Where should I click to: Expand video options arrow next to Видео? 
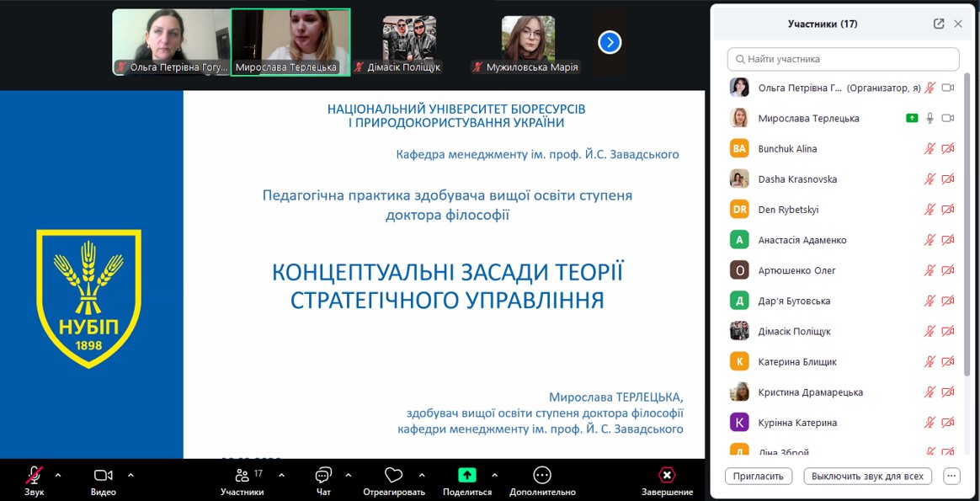coord(130,475)
